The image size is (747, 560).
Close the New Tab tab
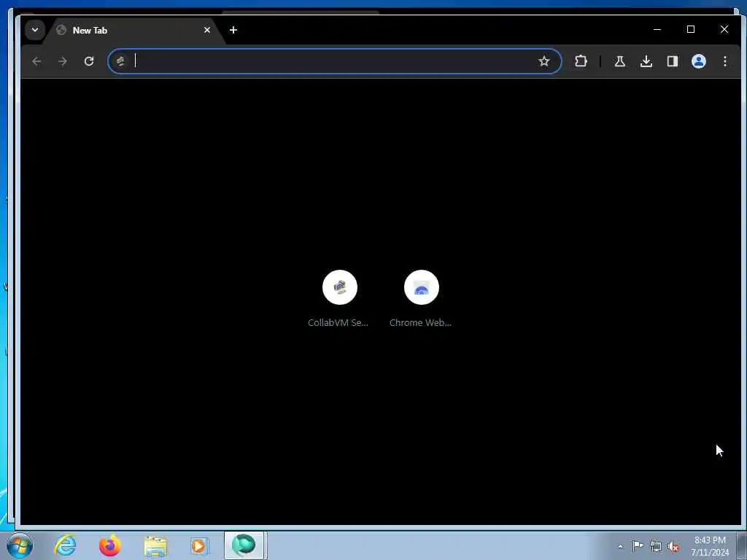[x=207, y=30]
